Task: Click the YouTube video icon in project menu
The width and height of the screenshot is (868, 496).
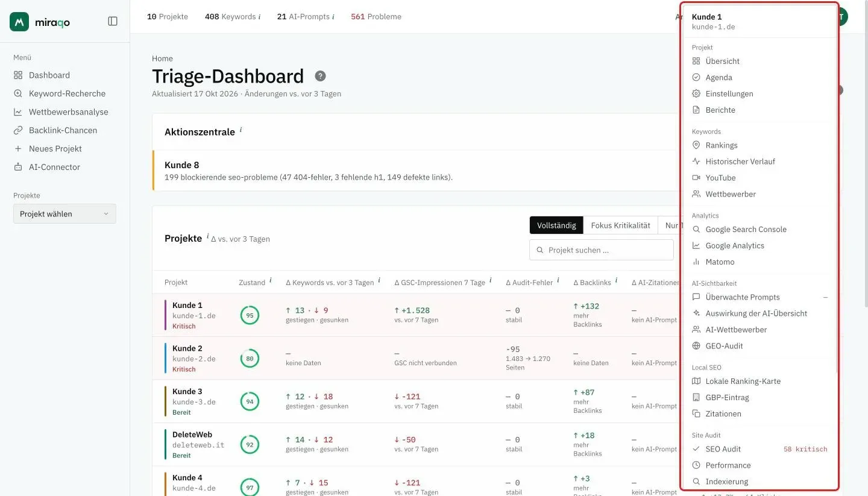Action: tap(696, 178)
